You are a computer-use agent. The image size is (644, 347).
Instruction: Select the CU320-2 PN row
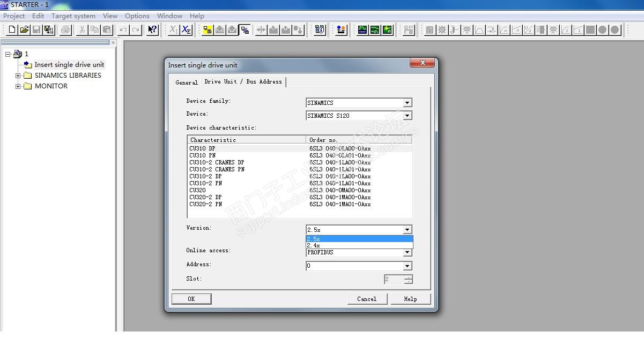point(300,204)
